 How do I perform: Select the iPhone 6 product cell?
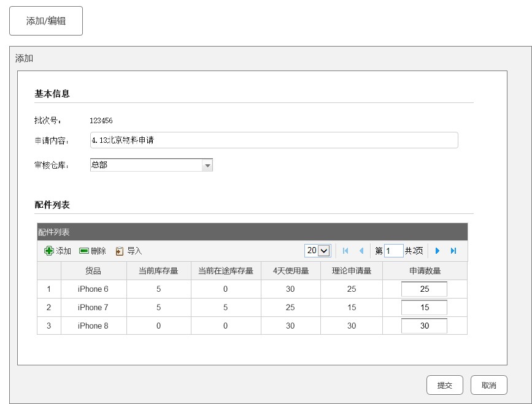click(x=93, y=289)
